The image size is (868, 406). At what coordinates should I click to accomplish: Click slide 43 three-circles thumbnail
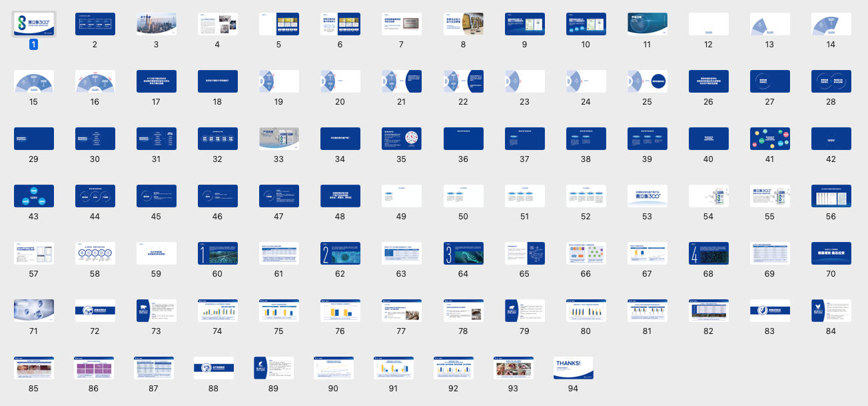tap(34, 196)
